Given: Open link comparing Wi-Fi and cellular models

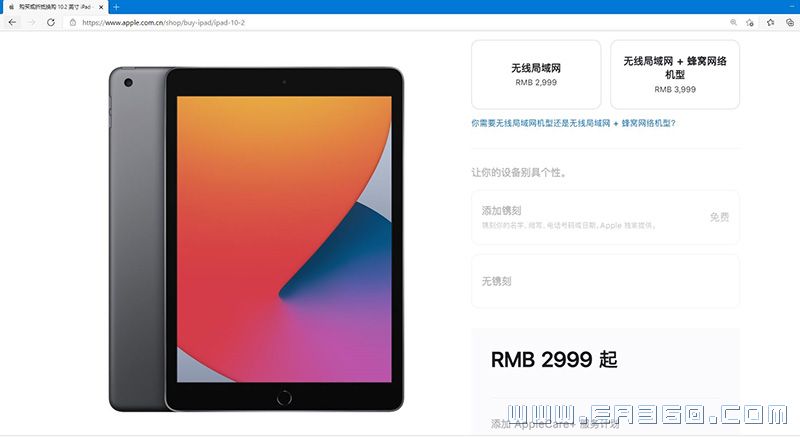Looking at the screenshot, I should (573, 123).
